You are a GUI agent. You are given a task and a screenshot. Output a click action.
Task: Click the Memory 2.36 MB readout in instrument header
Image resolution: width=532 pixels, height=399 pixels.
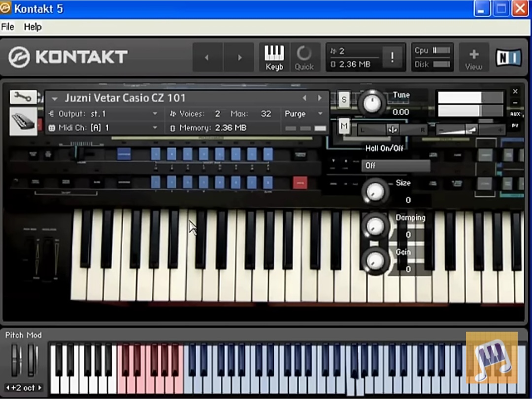point(231,128)
